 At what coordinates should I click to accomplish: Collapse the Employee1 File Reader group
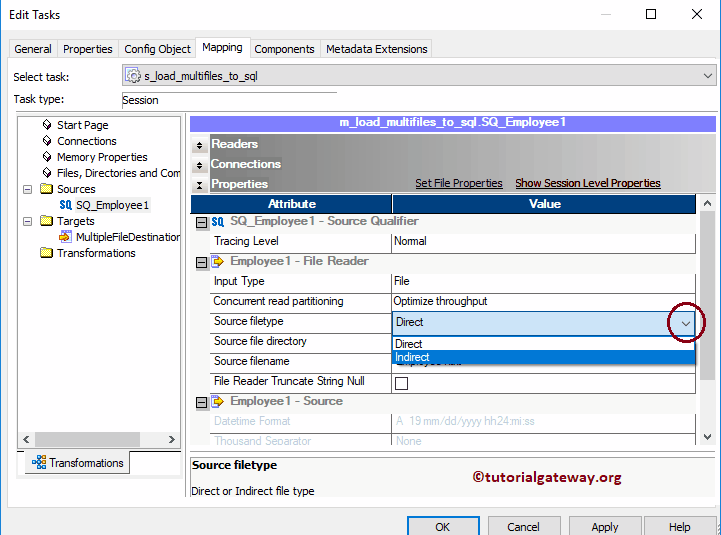pos(201,262)
